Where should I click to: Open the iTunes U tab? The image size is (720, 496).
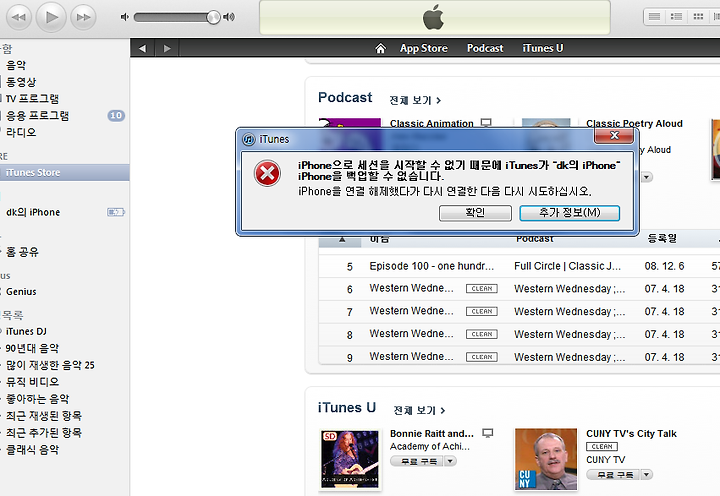[543, 48]
